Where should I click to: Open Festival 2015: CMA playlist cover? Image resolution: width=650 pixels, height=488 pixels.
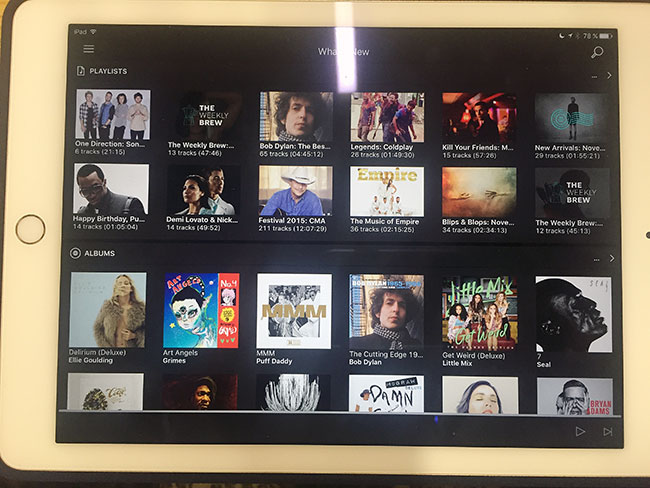pos(296,191)
